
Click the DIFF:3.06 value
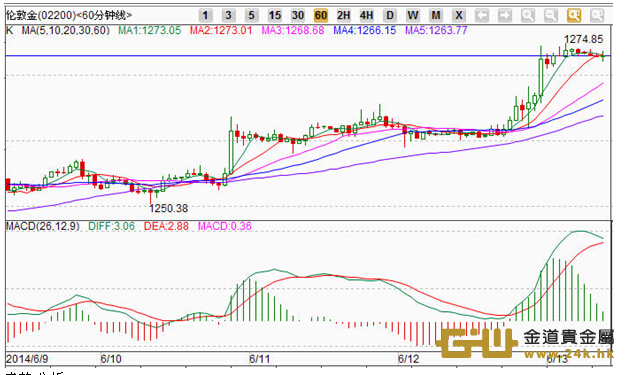point(112,226)
